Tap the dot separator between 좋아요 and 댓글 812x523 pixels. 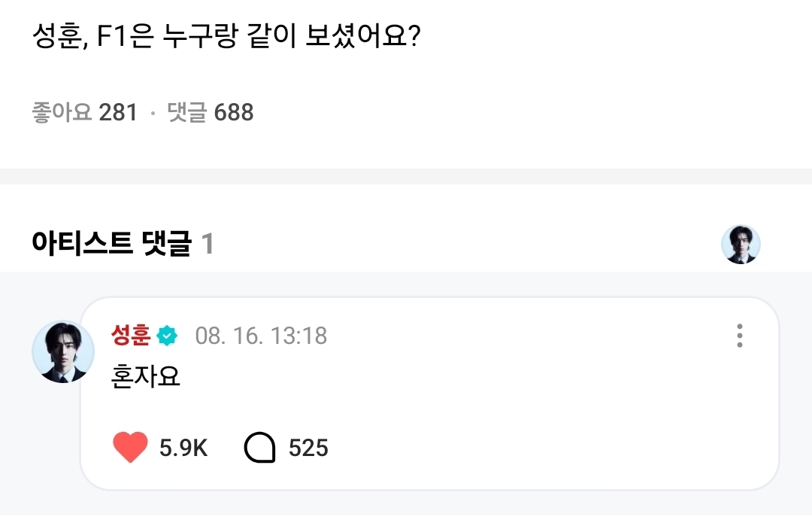tap(153, 114)
